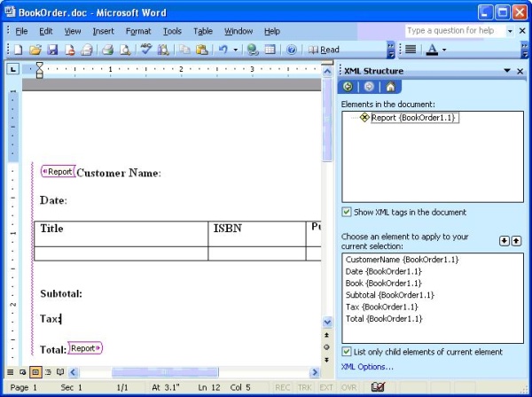The height and width of the screenshot is (397, 532).
Task: Apply font color with the A icon
Action: [x=432, y=50]
